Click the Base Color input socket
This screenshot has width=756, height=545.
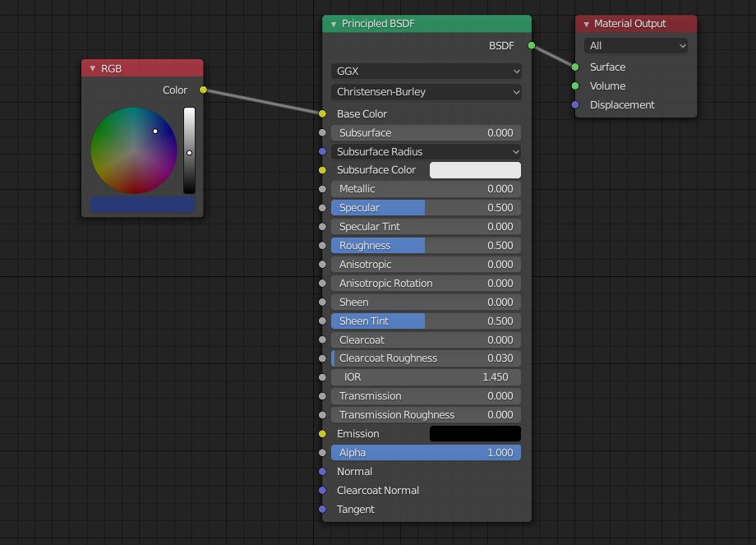tap(323, 113)
